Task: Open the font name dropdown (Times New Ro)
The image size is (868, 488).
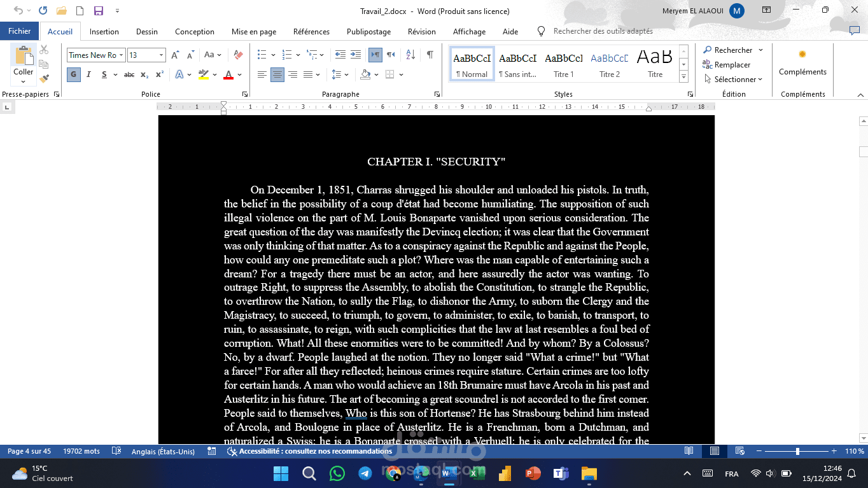Action: click(122, 55)
